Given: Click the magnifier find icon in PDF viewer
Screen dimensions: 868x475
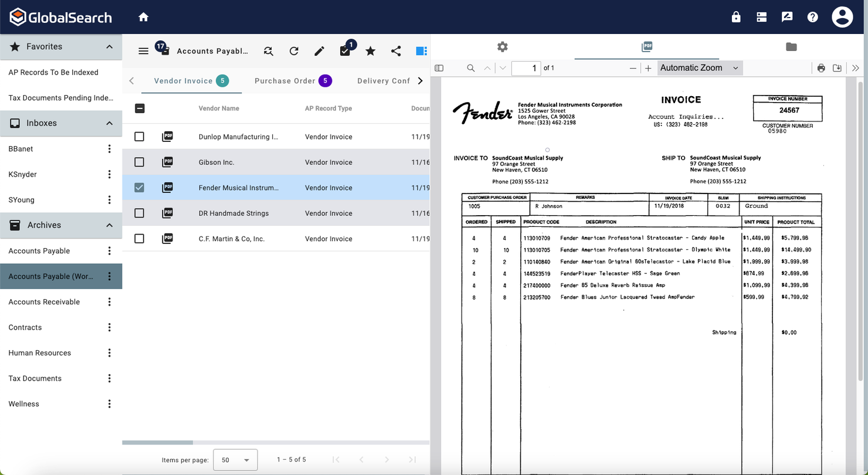Looking at the screenshot, I should pyautogui.click(x=470, y=68).
